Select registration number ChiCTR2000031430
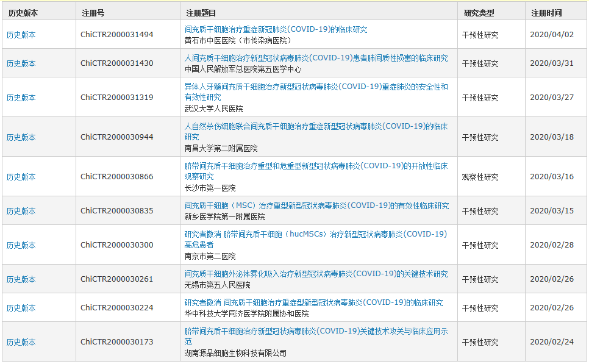Image resolution: width=589 pixels, height=364 pixels. coord(117,63)
